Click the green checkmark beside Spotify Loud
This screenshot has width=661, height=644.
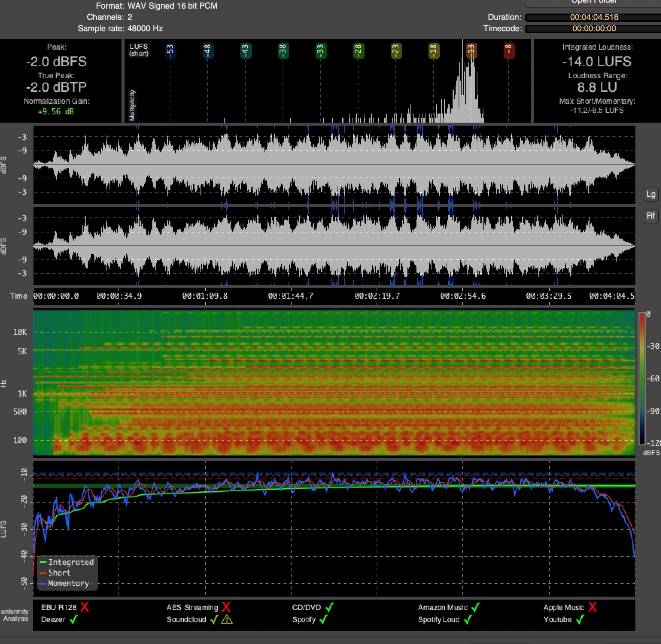pos(468,619)
